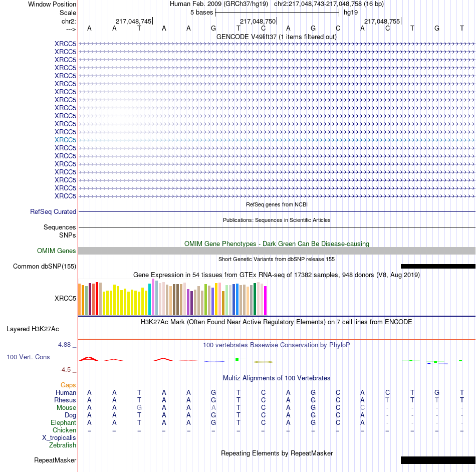Click the Zebrafish species row label
Image resolution: width=476 pixels, height=472 pixels.
point(63,445)
